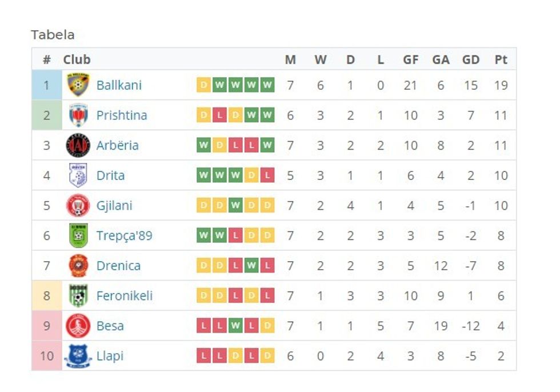Click the Gjilani red logo

click(x=78, y=206)
